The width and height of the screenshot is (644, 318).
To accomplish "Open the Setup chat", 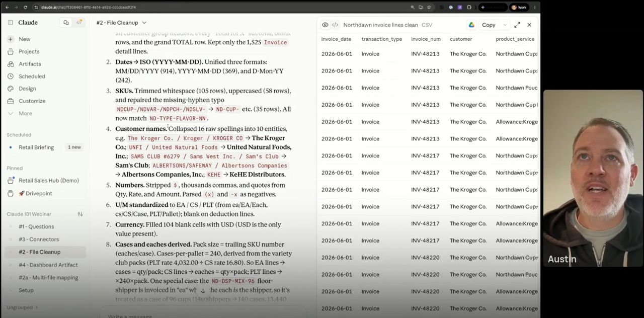I will [x=26, y=290].
